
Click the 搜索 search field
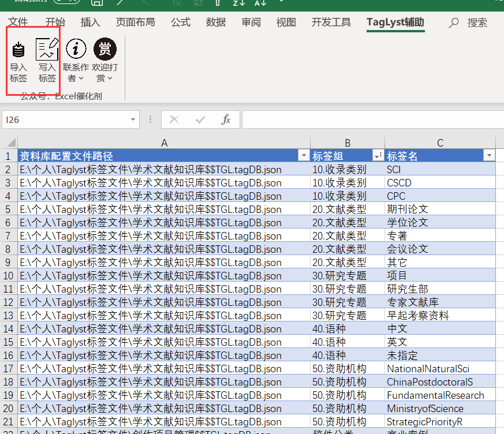[x=477, y=23]
